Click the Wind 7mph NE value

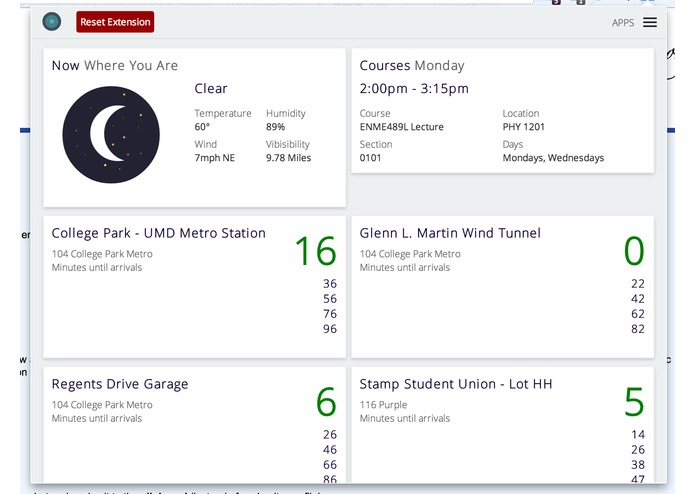click(215, 158)
